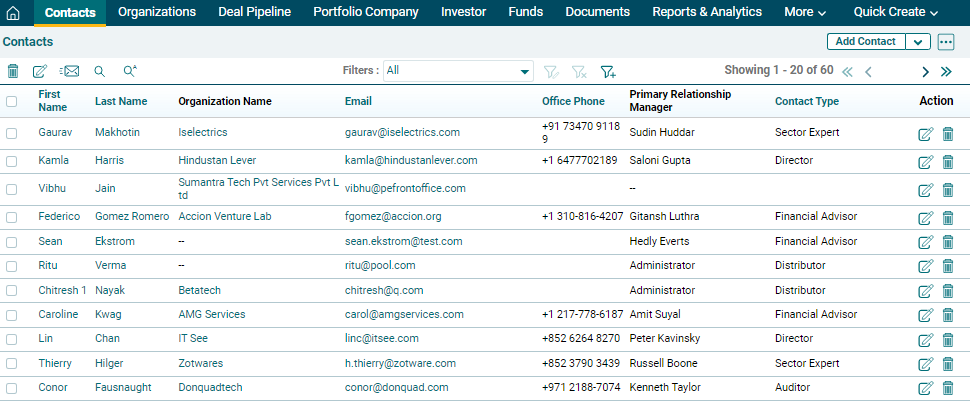Click the Home icon in navigation bar
The width and height of the screenshot is (970, 402).
pyautogui.click(x=13, y=13)
